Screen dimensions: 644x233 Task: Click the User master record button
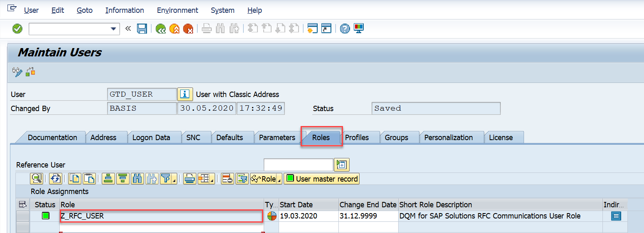pyautogui.click(x=322, y=179)
